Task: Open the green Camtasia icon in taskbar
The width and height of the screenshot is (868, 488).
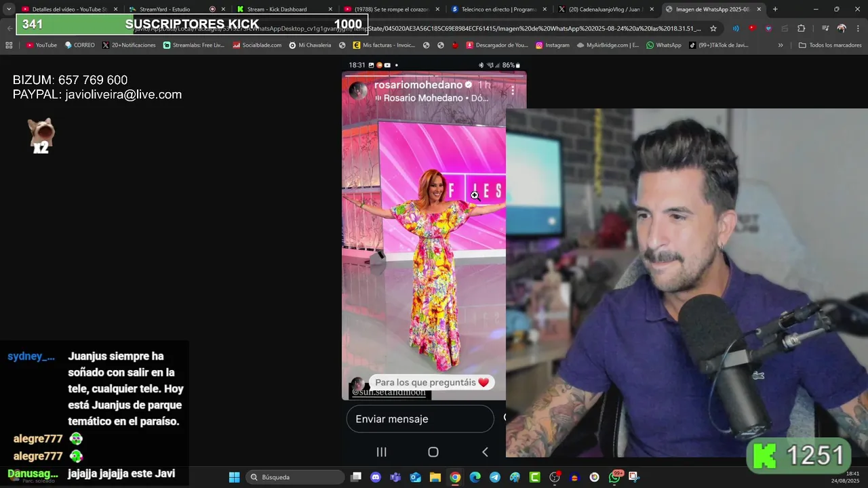Action: pyautogui.click(x=534, y=477)
